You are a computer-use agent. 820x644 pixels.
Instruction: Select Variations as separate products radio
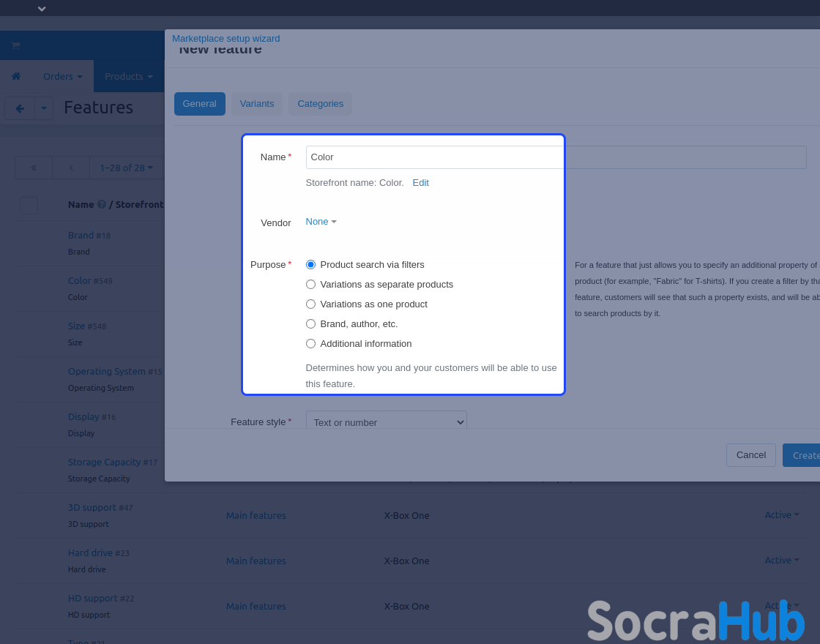click(310, 285)
